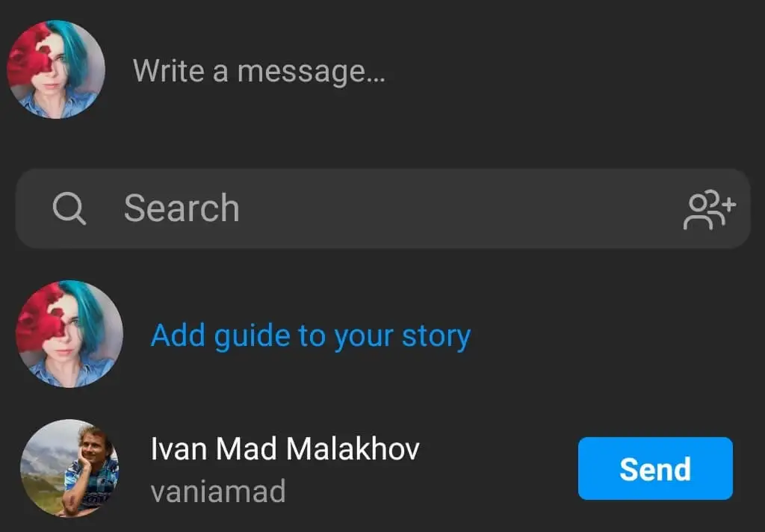Open the create group icon
The image size is (765, 532).
point(710,209)
